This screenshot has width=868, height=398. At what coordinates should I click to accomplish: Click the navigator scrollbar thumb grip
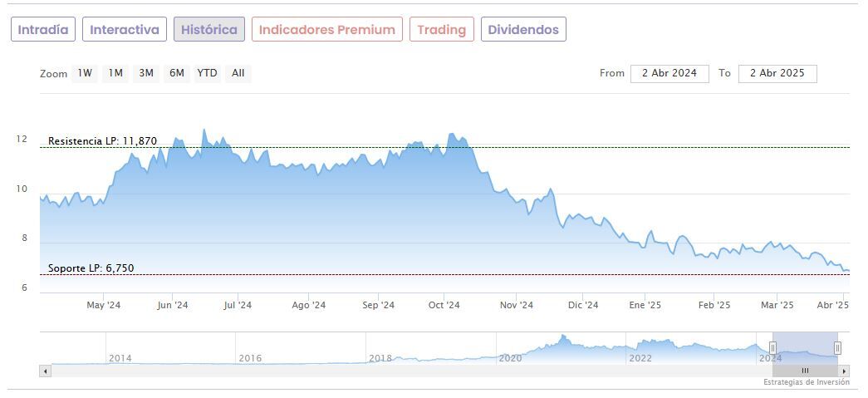coord(804,371)
